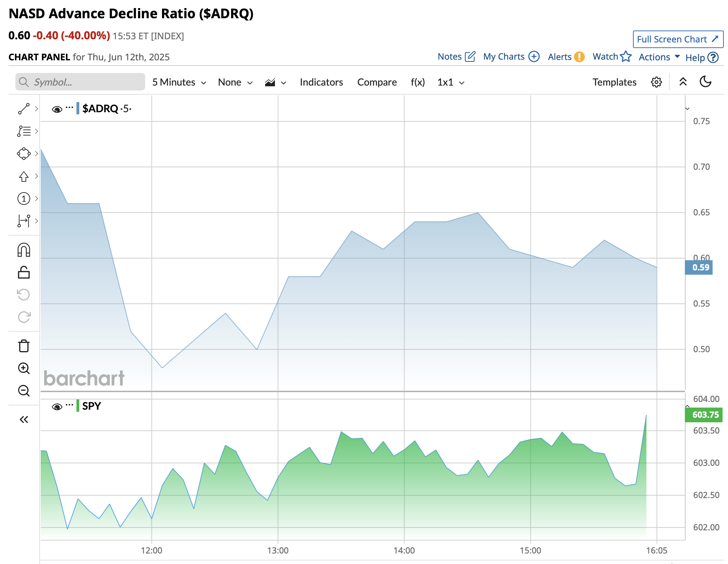Zoom out with the magnifier minus
728x564 pixels.
point(23,390)
